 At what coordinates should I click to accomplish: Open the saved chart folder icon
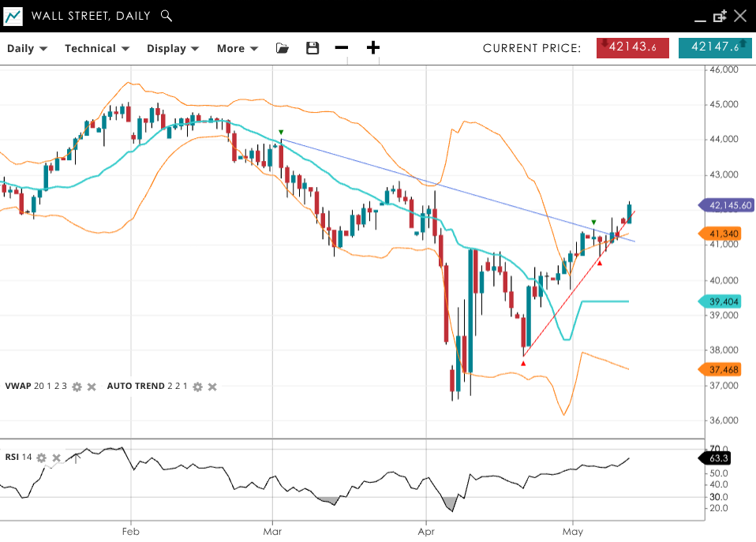283,48
